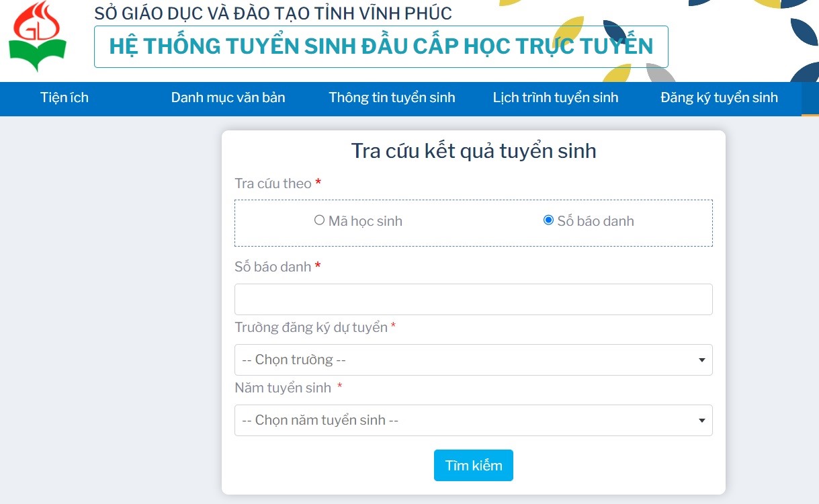
Task: Select the 'Số báo danh' radio button
Action: pos(548,220)
